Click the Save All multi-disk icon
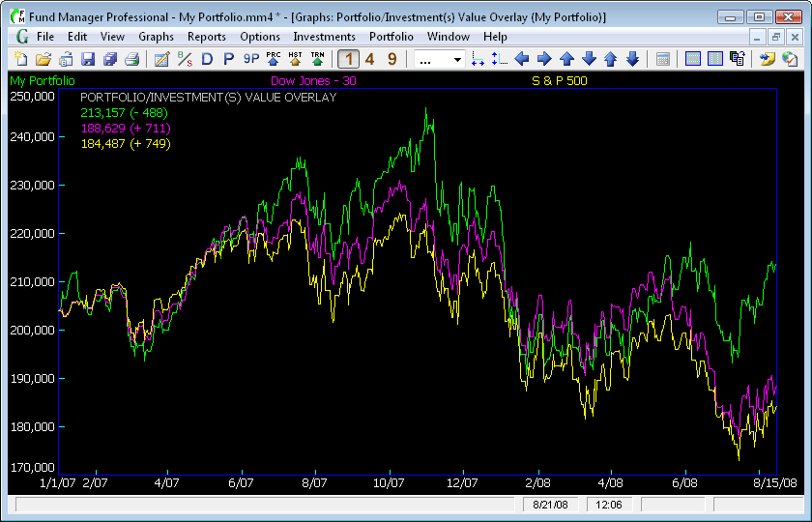 (x=110, y=59)
